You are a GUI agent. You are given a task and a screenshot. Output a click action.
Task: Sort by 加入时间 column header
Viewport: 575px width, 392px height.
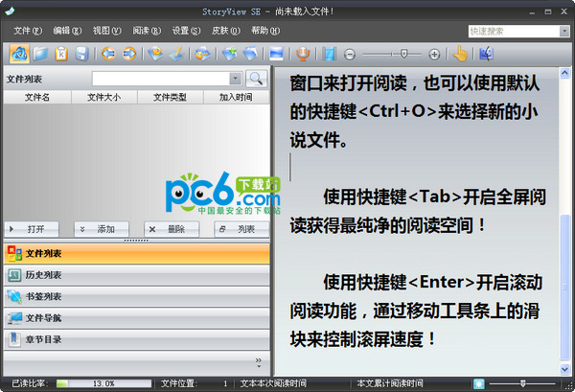tap(236, 98)
